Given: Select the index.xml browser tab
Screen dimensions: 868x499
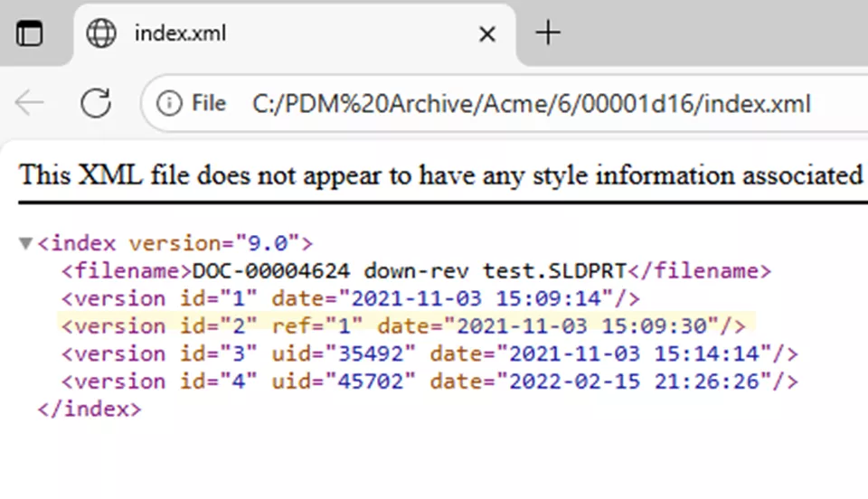Looking at the screenshot, I should pos(295,34).
